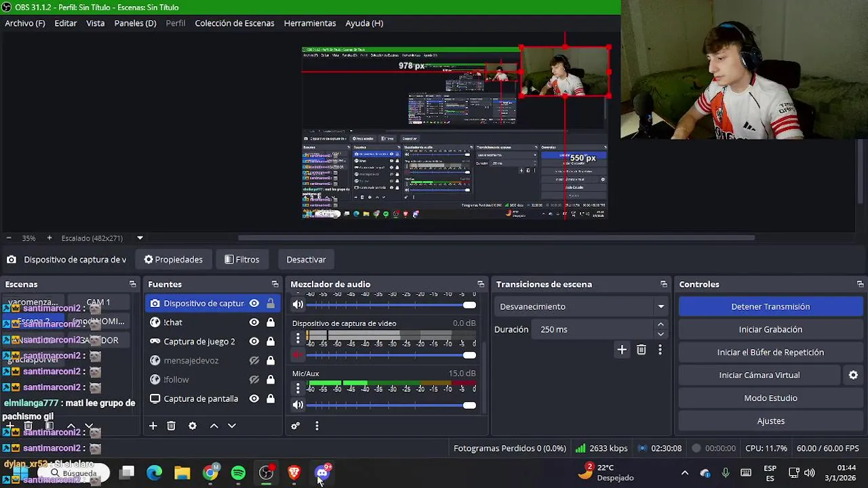Open Ajustes in Controles
868x488 pixels.
point(770,421)
